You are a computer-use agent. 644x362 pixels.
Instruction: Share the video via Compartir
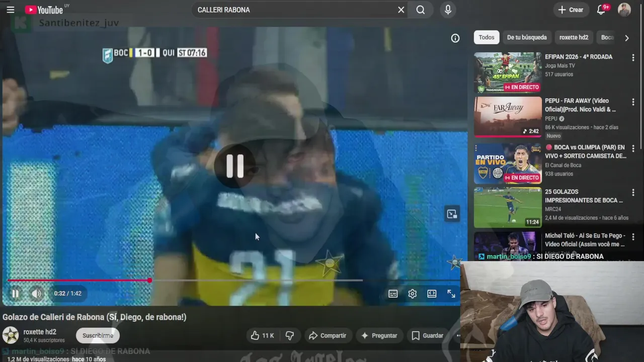pyautogui.click(x=328, y=335)
